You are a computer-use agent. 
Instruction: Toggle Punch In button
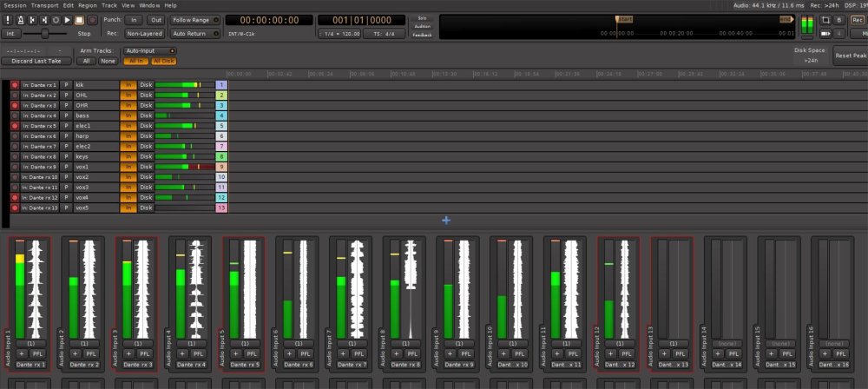tap(134, 20)
